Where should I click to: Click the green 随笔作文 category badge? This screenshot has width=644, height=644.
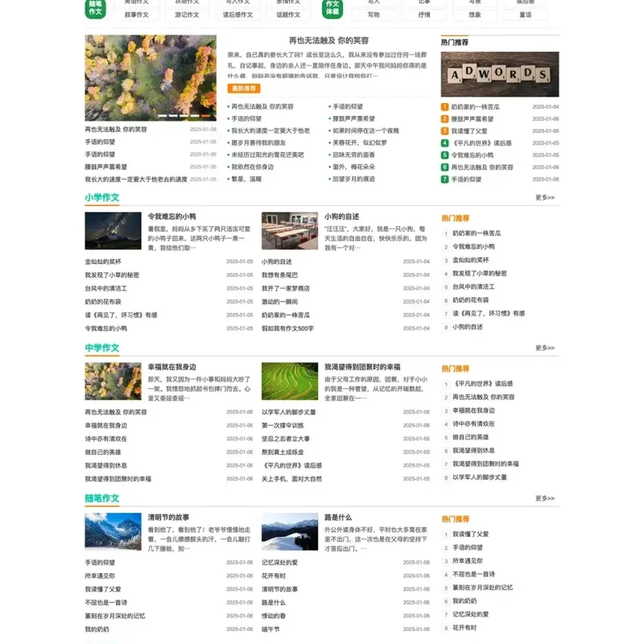click(95, 8)
